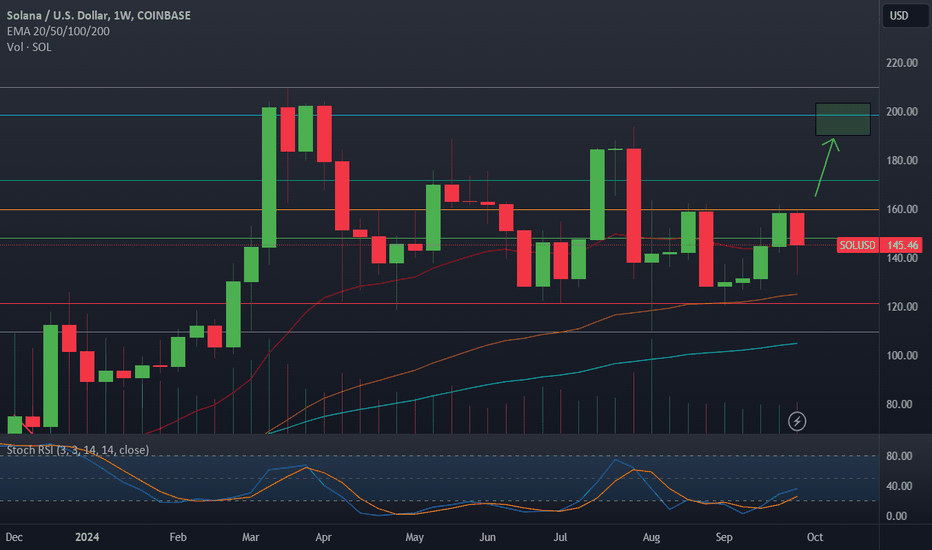Click the 100.00 price axis label
932x550 pixels.
click(x=901, y=356)
